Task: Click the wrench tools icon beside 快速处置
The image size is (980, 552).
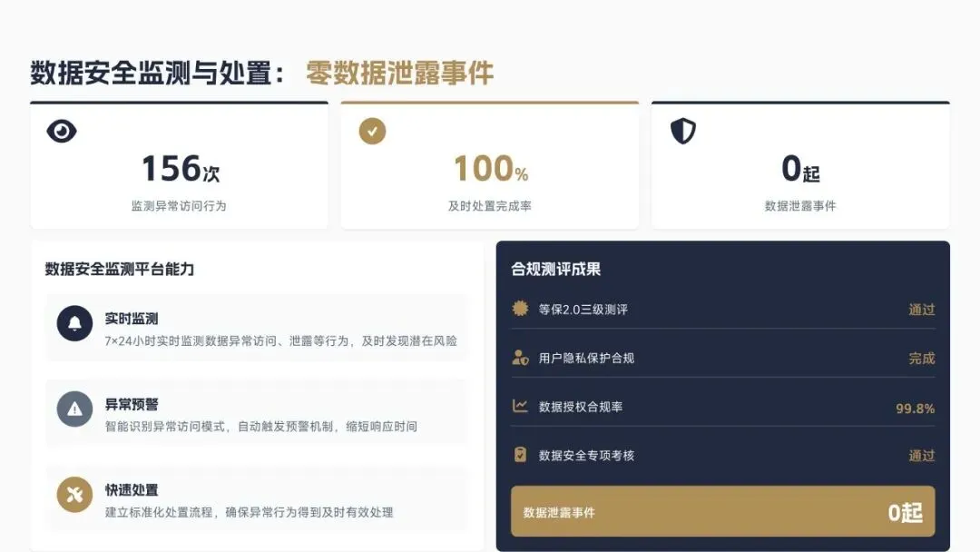Action: (x=74, y=494)
